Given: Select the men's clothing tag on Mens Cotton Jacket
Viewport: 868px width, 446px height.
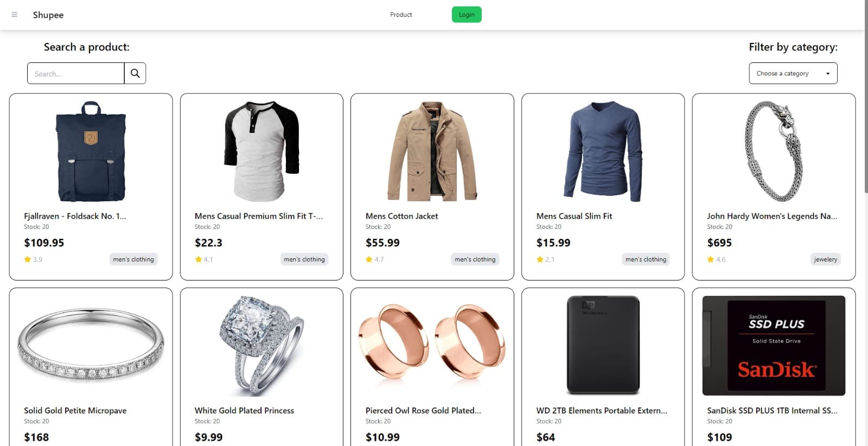Looking at the screenshot, I should click(475, 259).
